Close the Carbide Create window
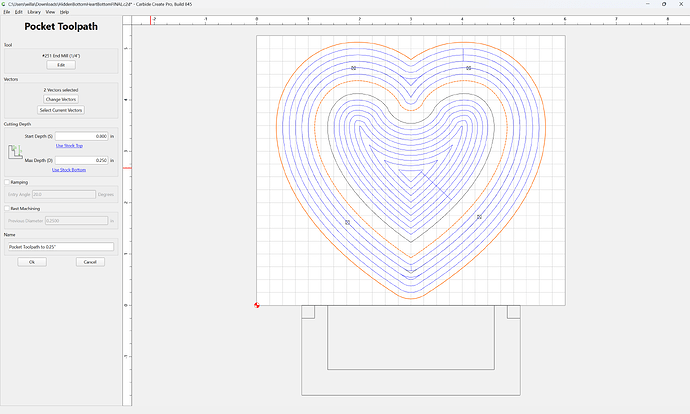 681,4
